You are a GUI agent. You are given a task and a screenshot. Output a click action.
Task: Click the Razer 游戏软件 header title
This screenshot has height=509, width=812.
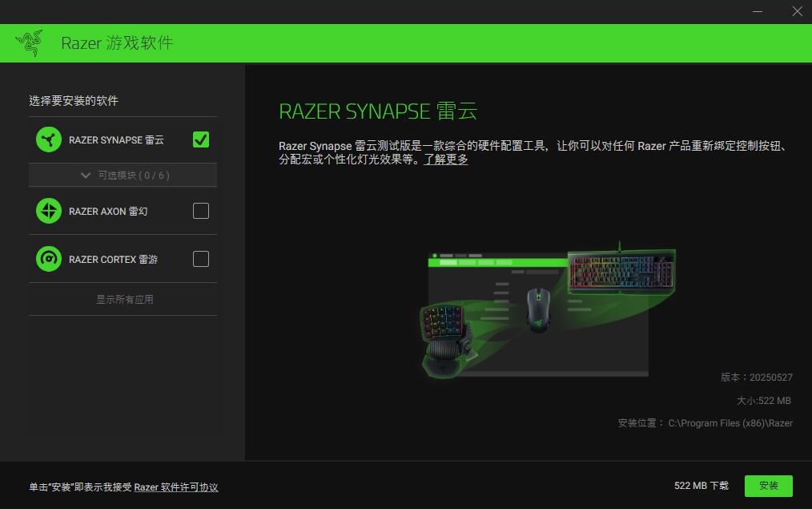coord(117,43)
